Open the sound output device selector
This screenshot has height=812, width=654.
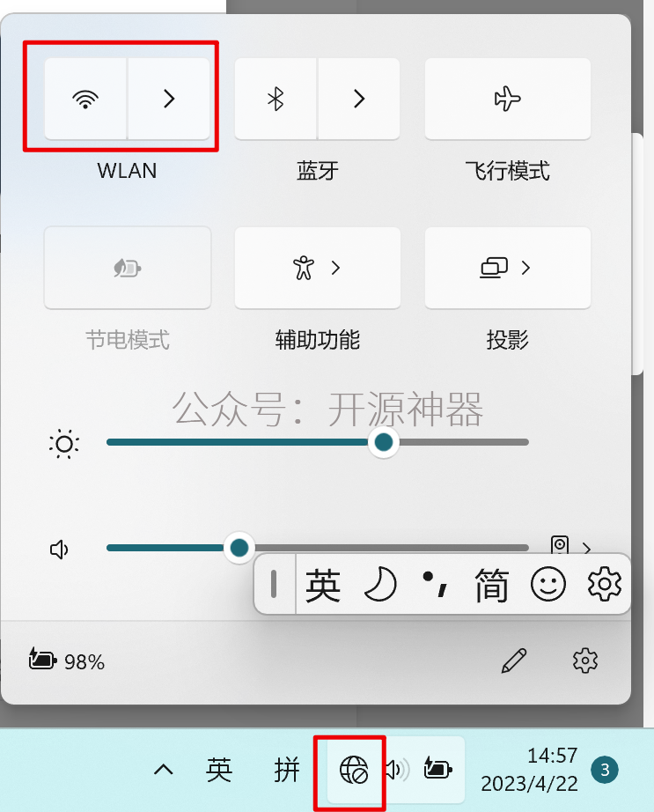(x=571, y=546)
